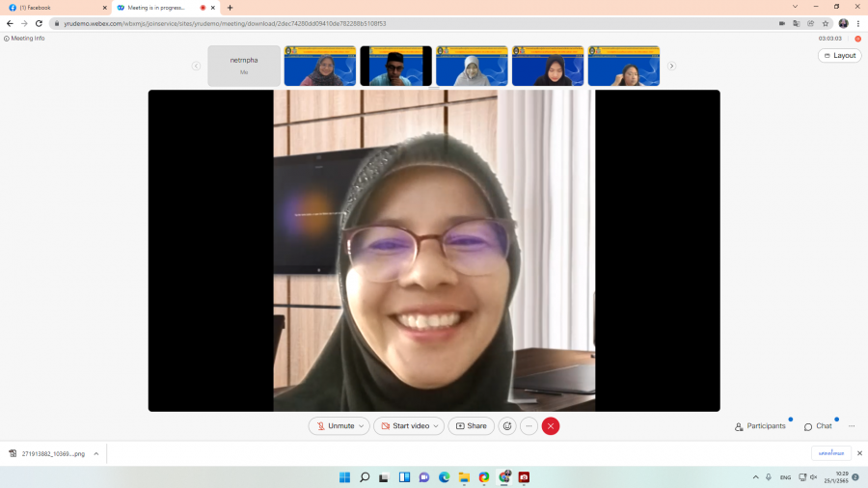Expand the downloaded png file menu
The image size is (868, 488).
[x=96, y=453]
